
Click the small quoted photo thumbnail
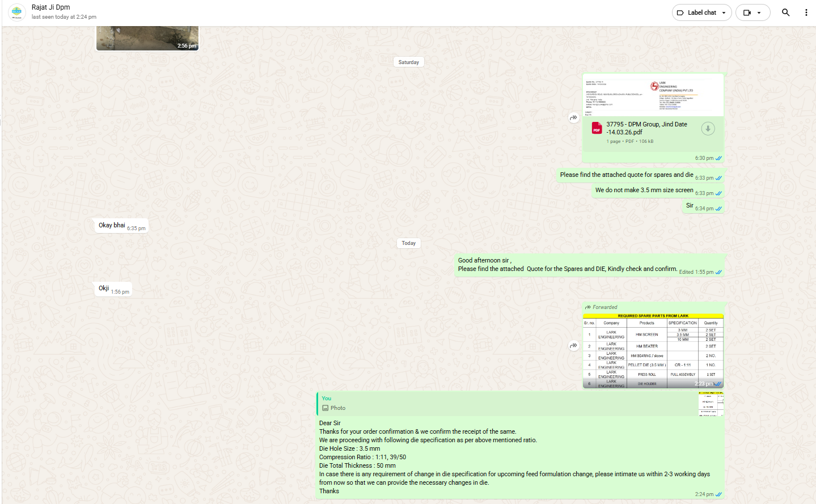(711, 404)
